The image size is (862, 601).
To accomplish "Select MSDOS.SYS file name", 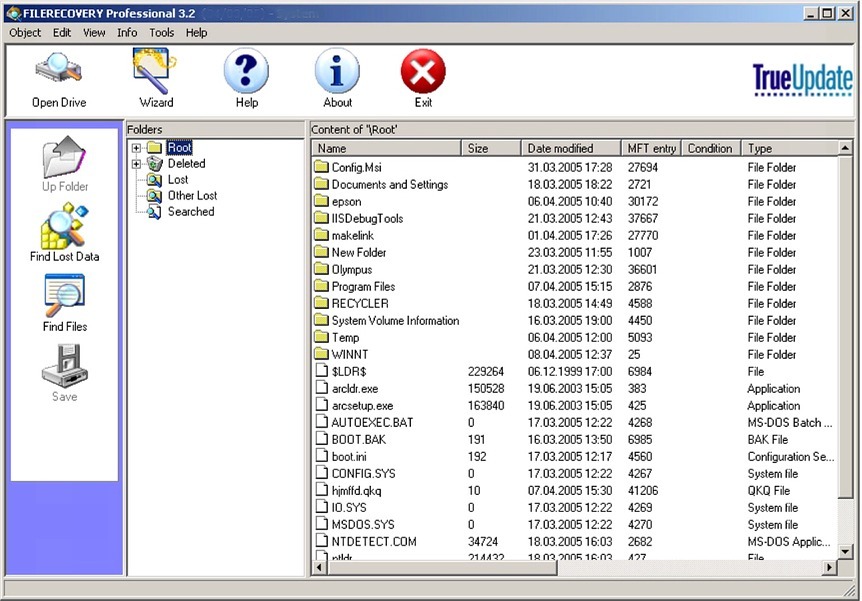I will tap(363, 525).
